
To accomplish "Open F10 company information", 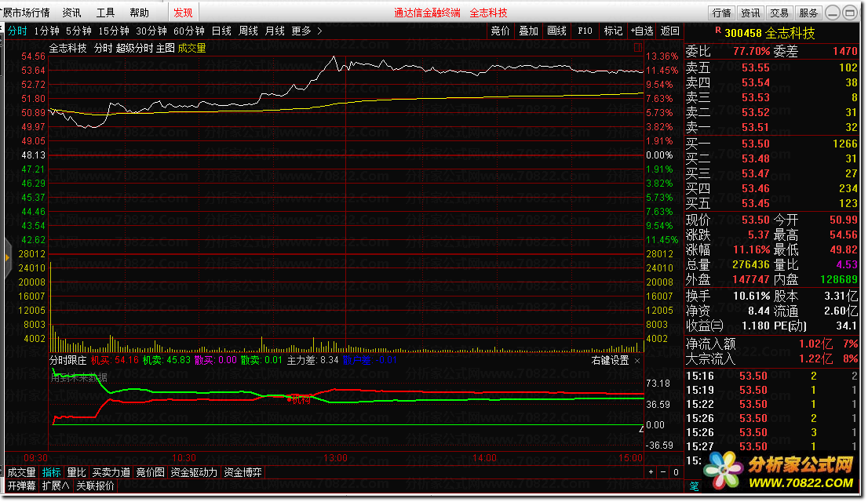I will (585, 31).
